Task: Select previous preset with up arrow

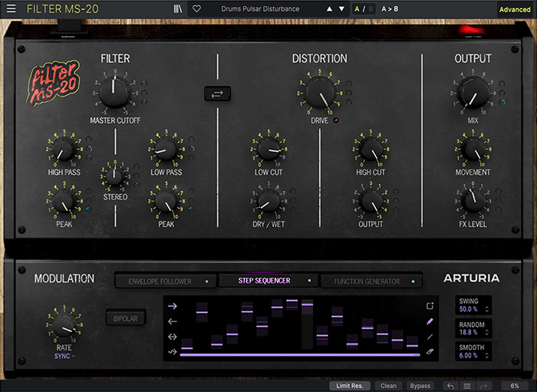Action: 329,9
